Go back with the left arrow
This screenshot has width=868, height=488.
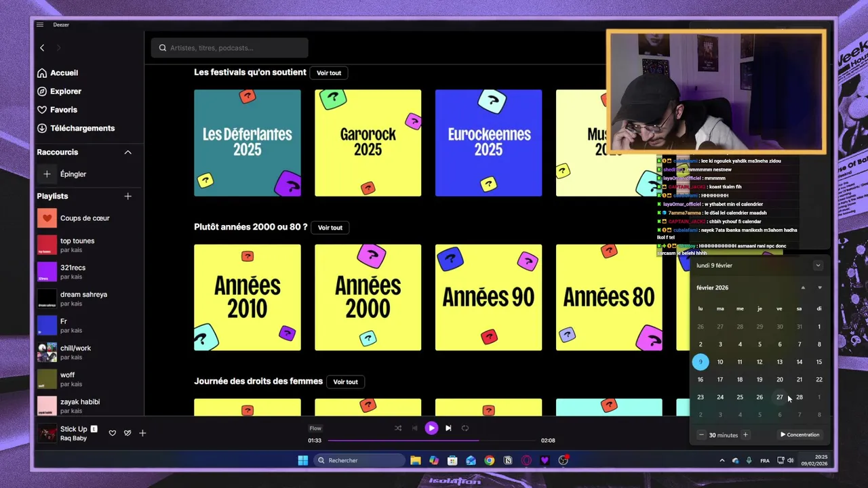point(42,47)
